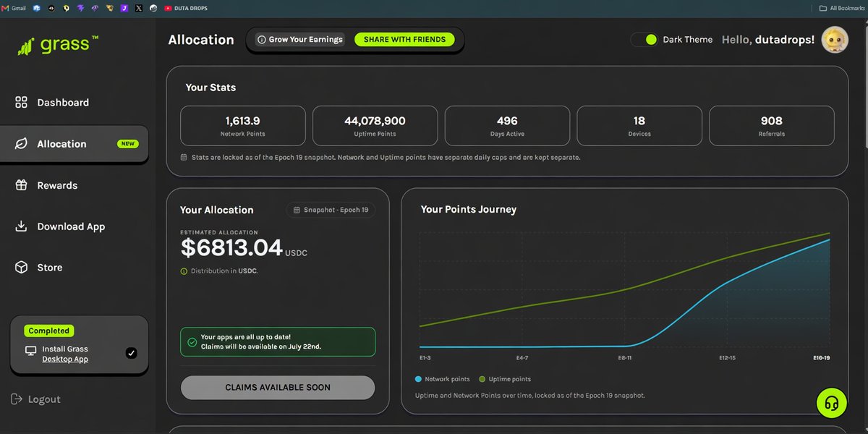Click the monitor icon beside Install Grass
The height and width of the screenshot is (434, 868).
click(x=31, y=350)
